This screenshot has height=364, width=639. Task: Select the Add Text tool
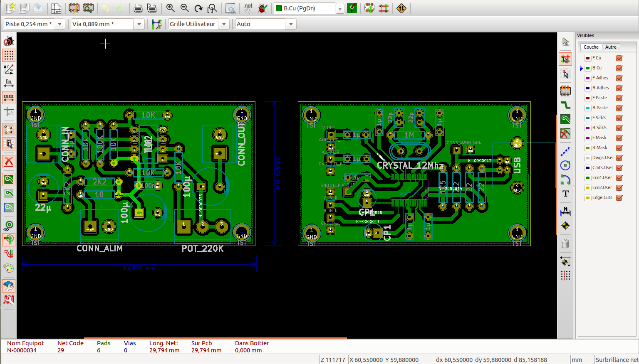point(565,194)
